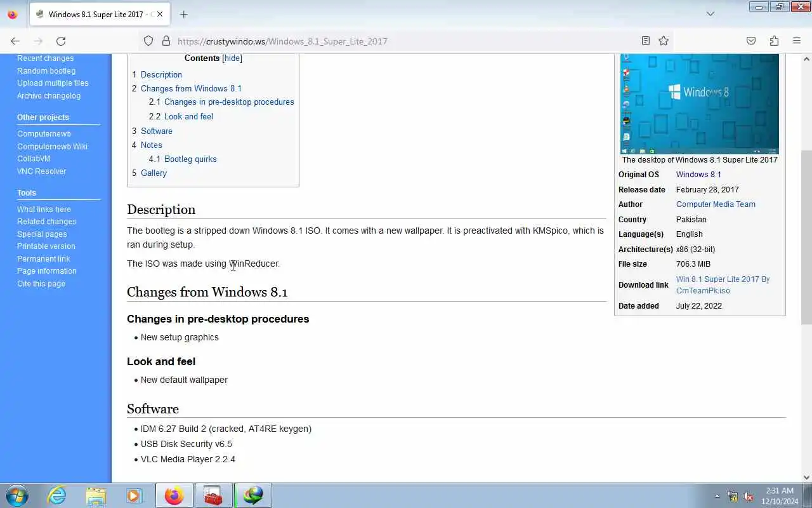Open the Windows 8 desktop screenshot thumbnail
Image resolution: width=812 pixels, height=508 pixels.
click(x=700, y=104)
